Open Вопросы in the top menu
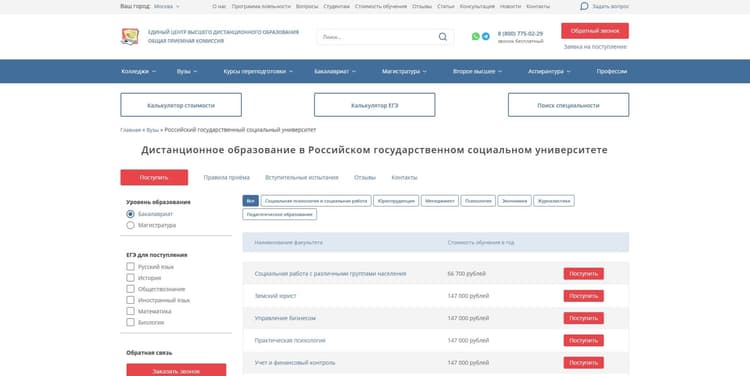 point(307,6)
